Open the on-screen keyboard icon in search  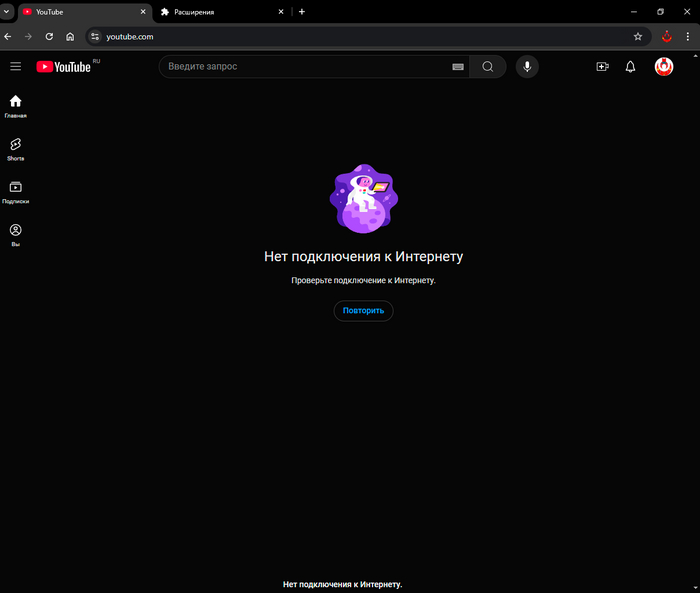pos(458,67)
